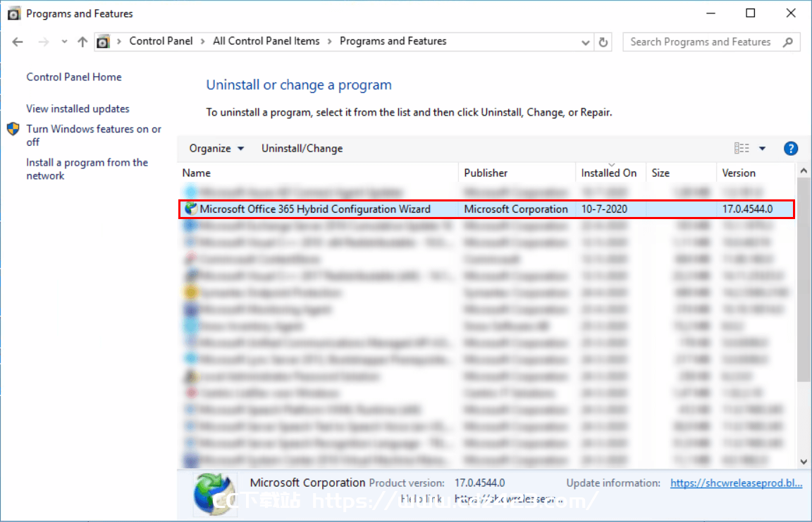Click the 17.0.4544.0 version cell

[747, 209]
